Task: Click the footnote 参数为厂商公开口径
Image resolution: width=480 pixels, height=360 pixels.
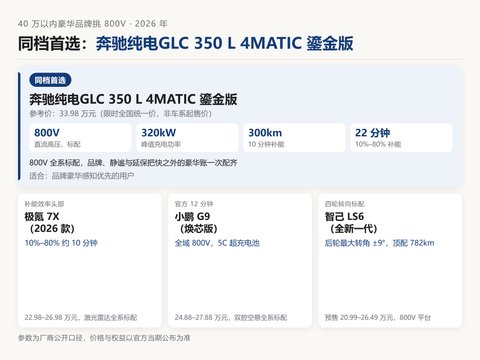Action: [104, 338]
